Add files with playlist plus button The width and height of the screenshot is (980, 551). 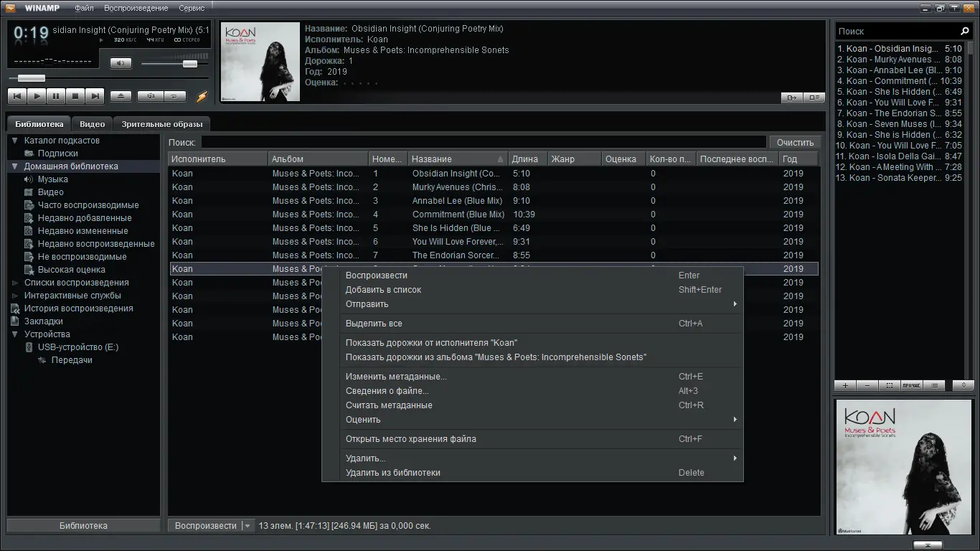tap(845, 385)
